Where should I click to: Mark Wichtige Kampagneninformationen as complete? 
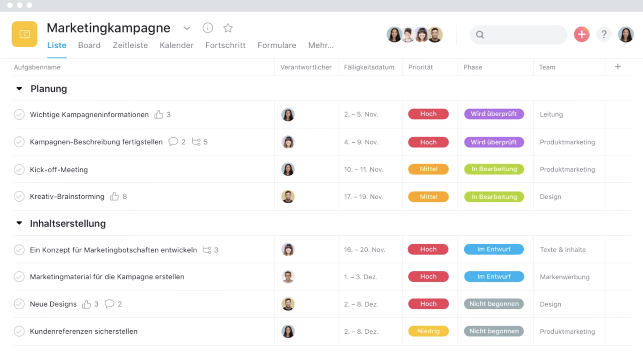(19, 115)
